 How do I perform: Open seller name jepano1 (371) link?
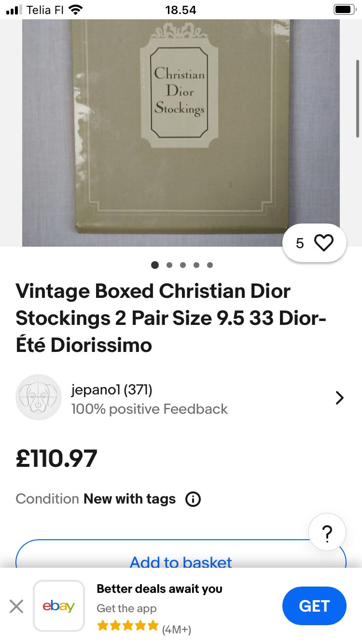coord(111,389)
